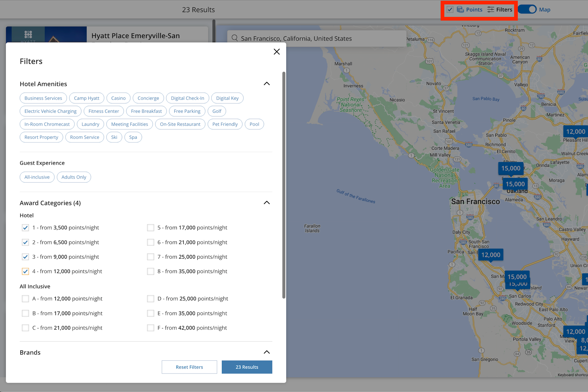This screenshot has width=588, height=392.
Task: Select the Electric Vehicle Charging filter
Action: [50, 111]
